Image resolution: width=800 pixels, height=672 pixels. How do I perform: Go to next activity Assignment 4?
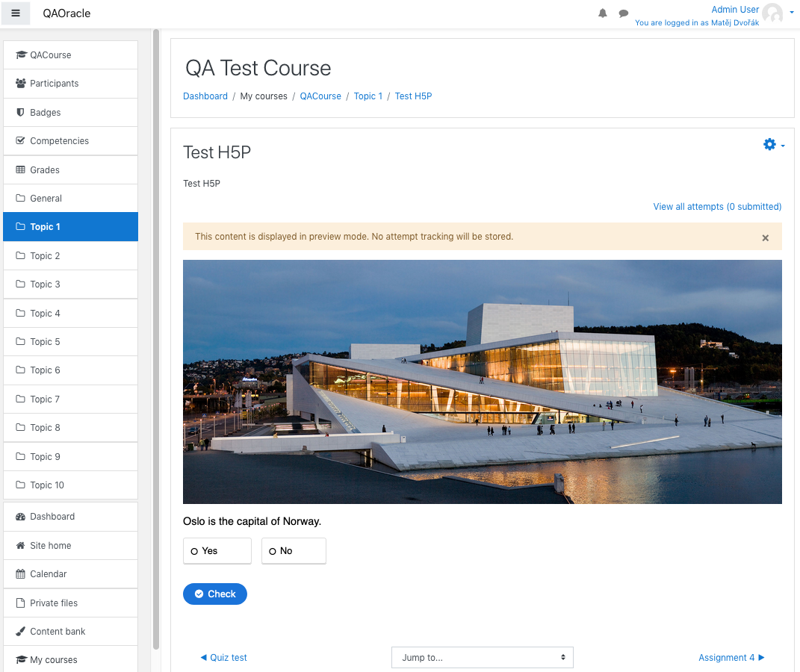(731, 657)
